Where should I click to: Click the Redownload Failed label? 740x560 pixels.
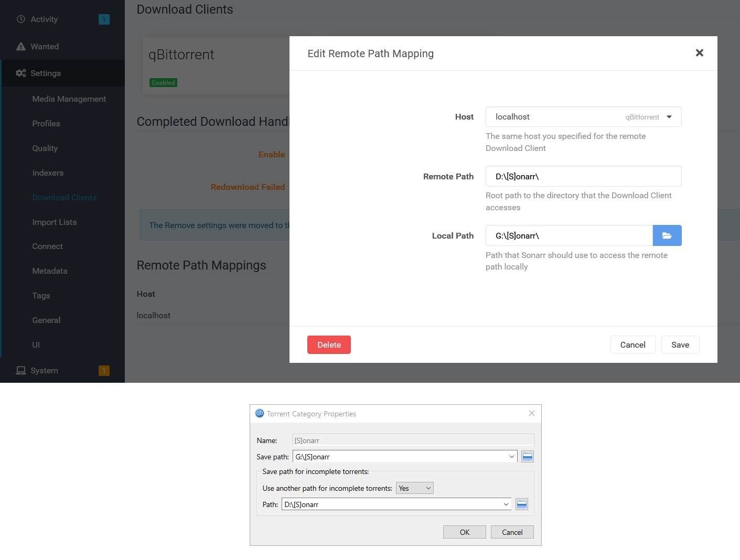click(248, 187)
